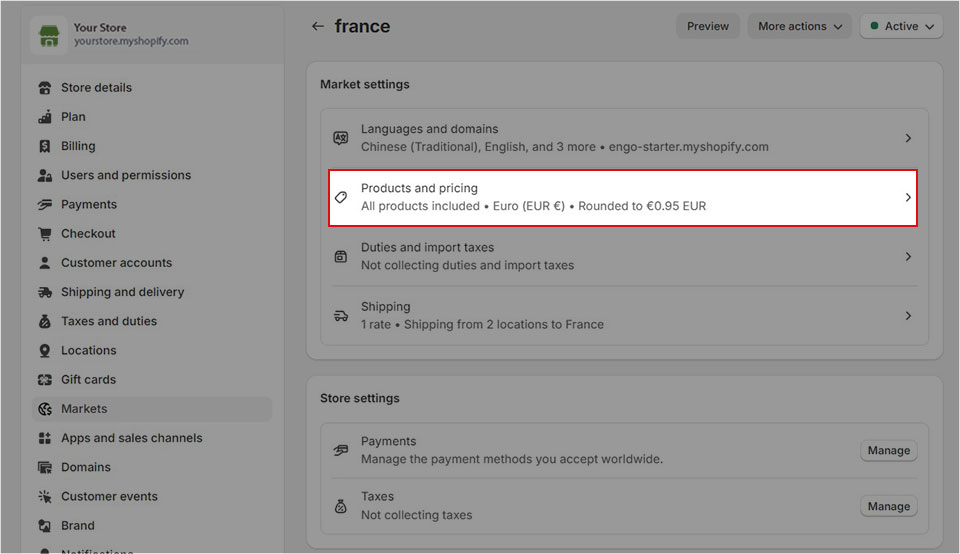Select Gift cards in the sidebar
Viewport: 960px width, 554px height.
tap(152, 380)
